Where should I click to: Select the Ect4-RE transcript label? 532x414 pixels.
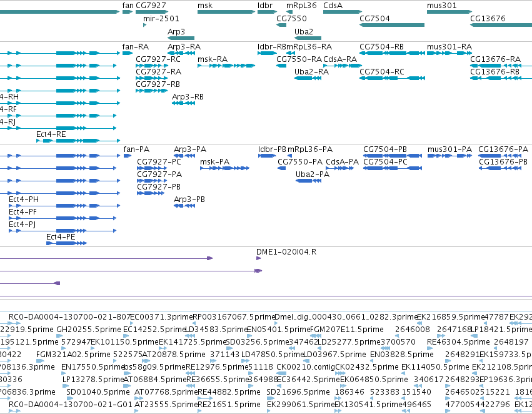(51, 134)
